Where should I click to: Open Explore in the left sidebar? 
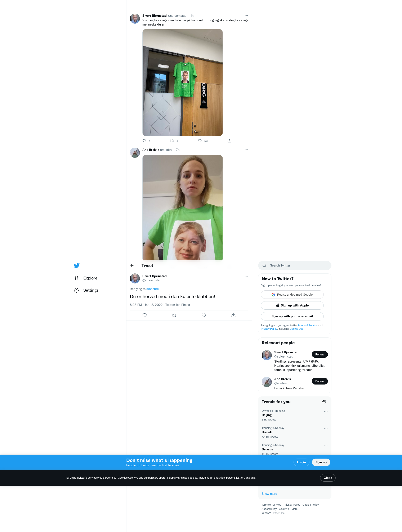pyautogui.click(x=90, y=278)
